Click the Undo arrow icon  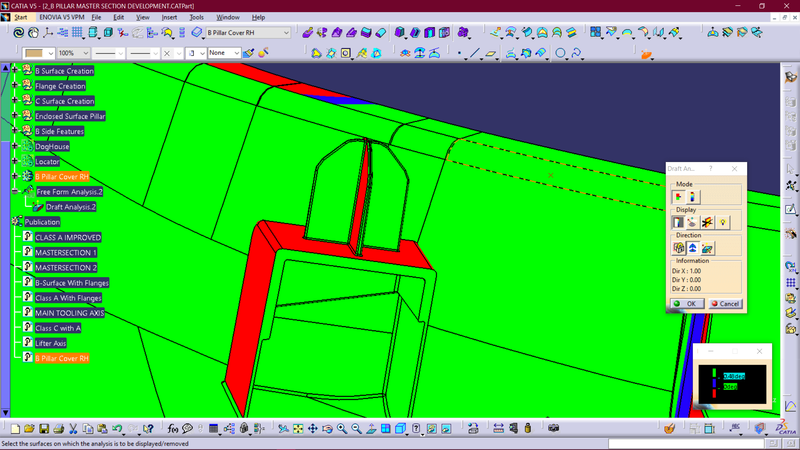117,429
